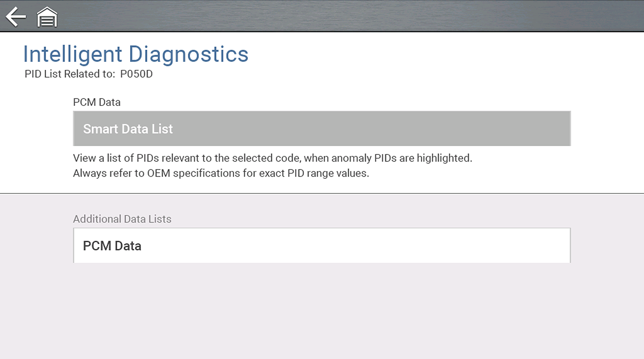Click the empty top toolbar area

(343, 16)
